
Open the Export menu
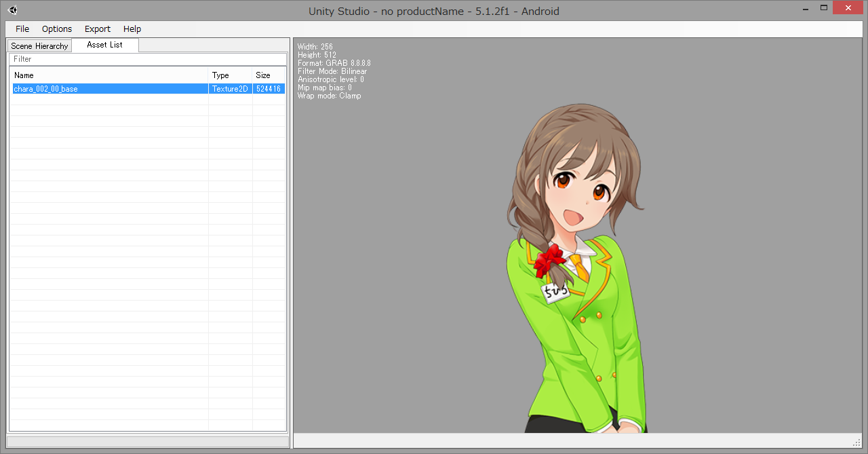pos(98,29)
